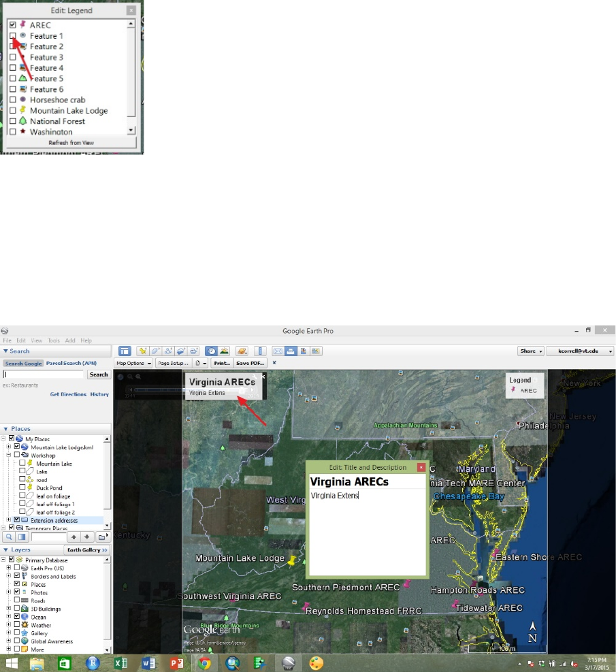616x672 pixels.
Task: Check the Mountain Lake Lodge legend entry
Action: [13, 110]
